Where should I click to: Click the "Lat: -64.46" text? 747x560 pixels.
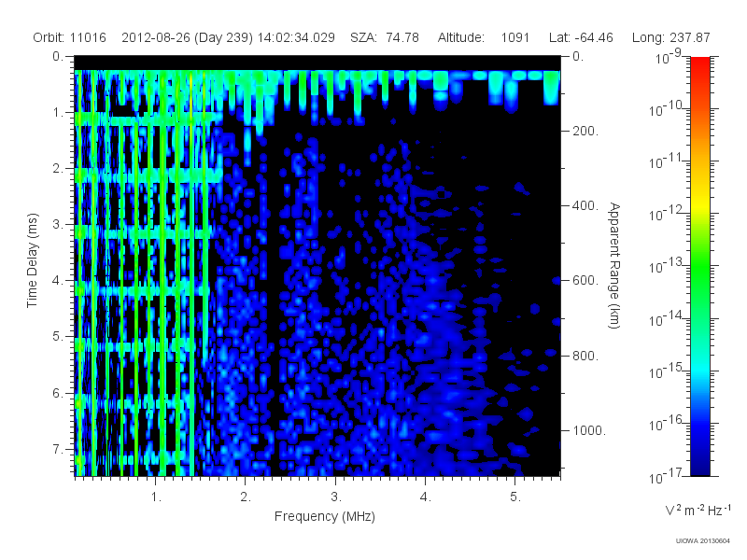[x=581, y=37]
